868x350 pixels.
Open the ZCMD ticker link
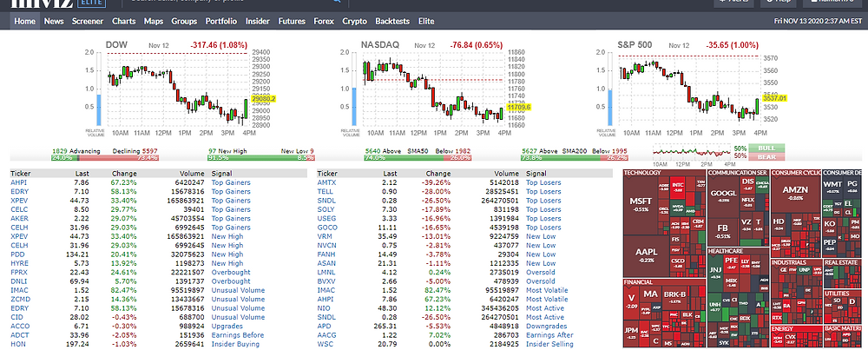(20, 299)
